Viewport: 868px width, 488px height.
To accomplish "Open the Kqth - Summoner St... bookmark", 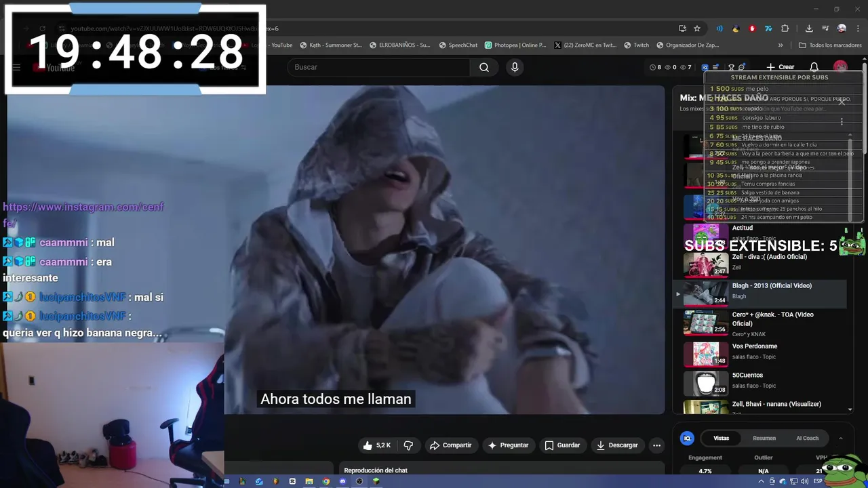I will coord(331,45).
